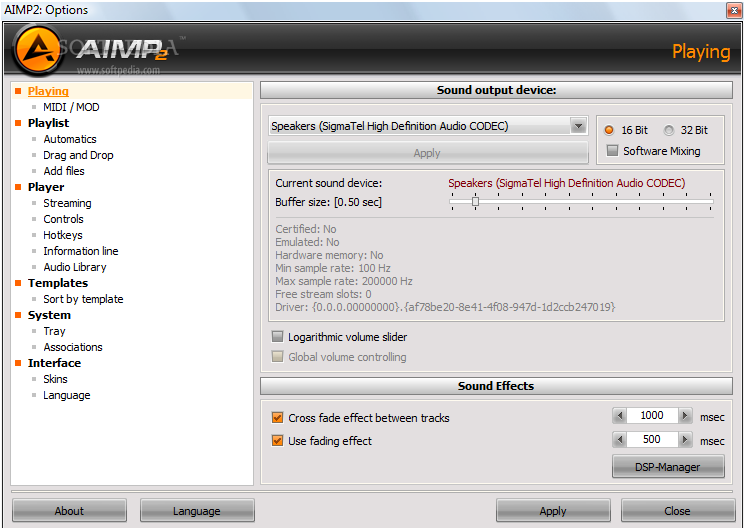Open Skins settings page
744x528 pixels.
click(56, 379)
